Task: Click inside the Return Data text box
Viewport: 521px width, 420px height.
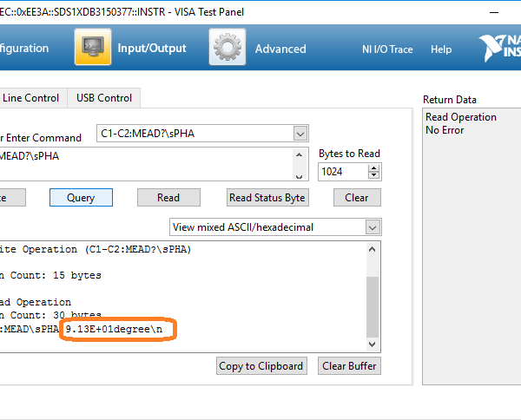Action: pyautogui.click(x=469, y=252)
